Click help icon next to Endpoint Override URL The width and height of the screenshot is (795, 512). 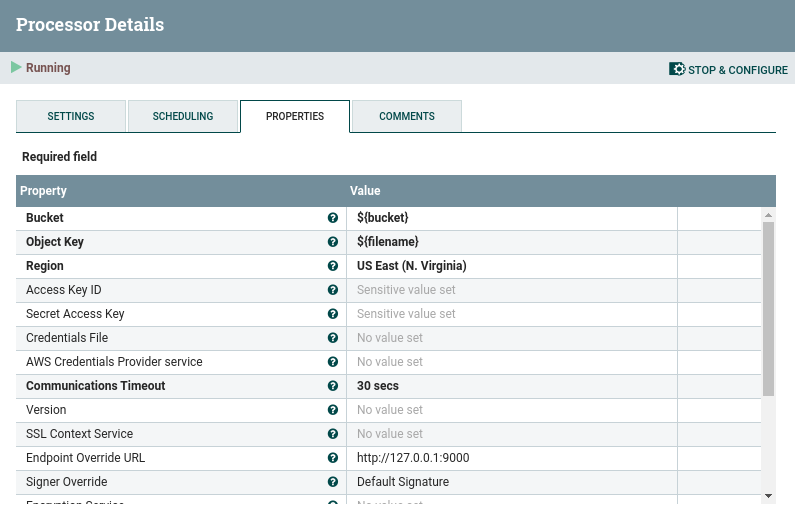[x=333, y=458]
